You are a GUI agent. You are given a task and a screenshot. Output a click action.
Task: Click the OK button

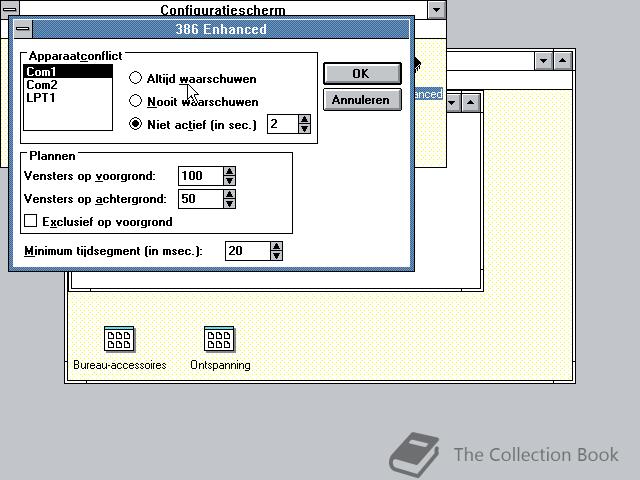[362, 74]
